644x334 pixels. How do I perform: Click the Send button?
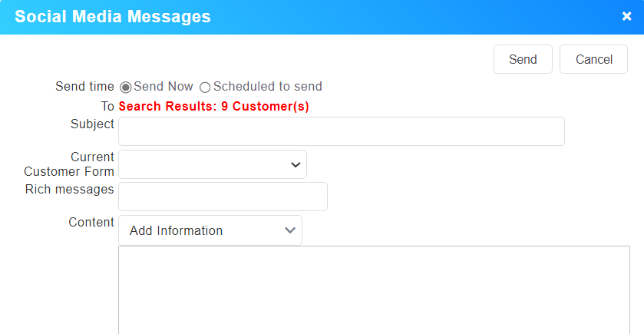(x=523, y=59)
